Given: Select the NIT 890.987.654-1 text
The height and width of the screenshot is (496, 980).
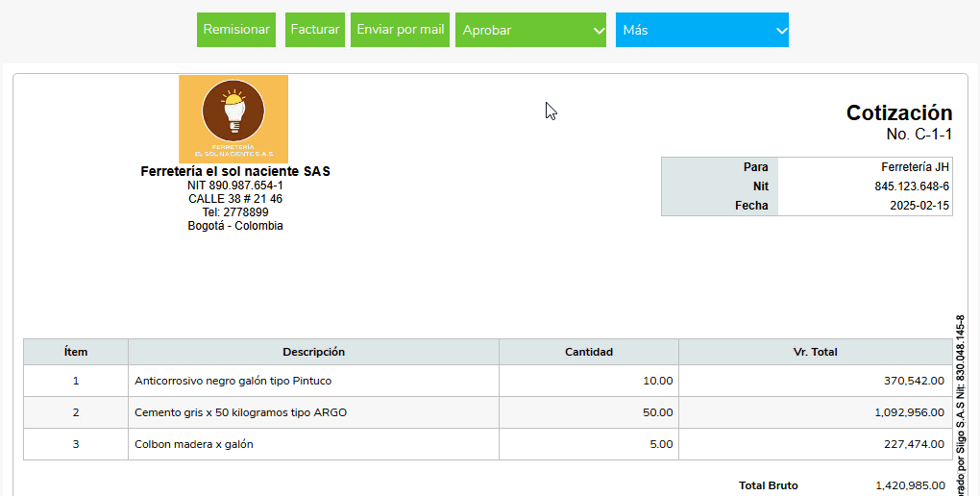Looking at the screenshot, I should [x=235, y=186].
